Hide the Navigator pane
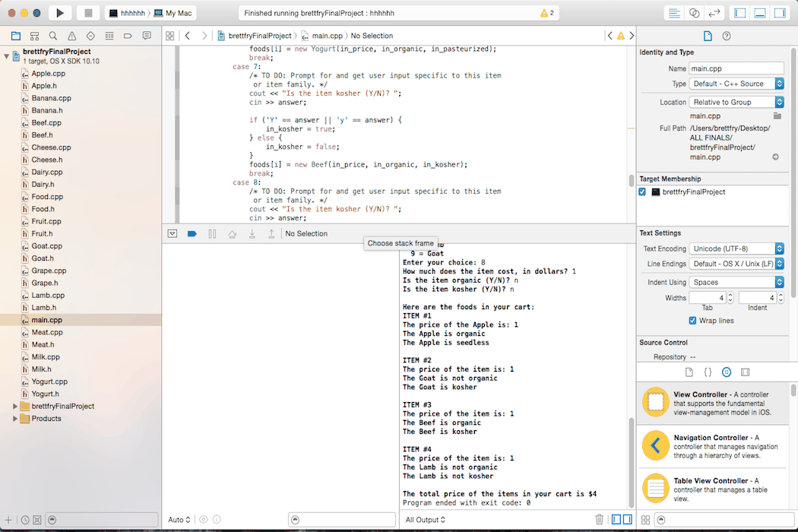 tap(740, 13)
